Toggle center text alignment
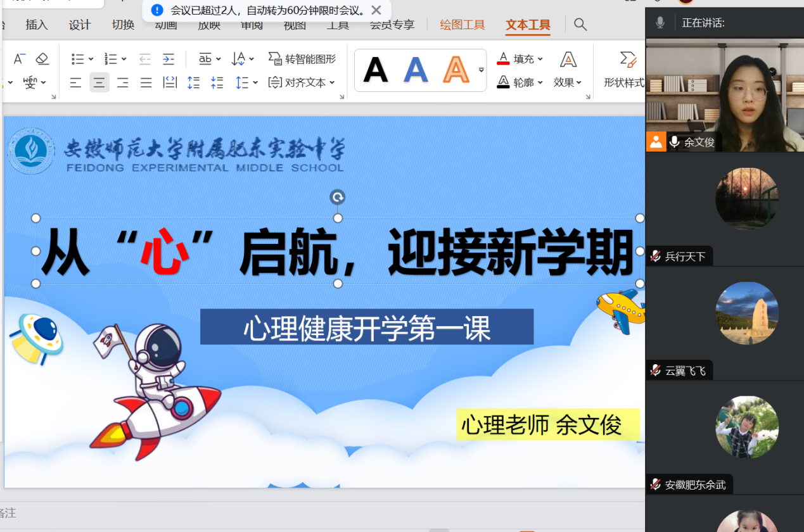 point(99,82)
